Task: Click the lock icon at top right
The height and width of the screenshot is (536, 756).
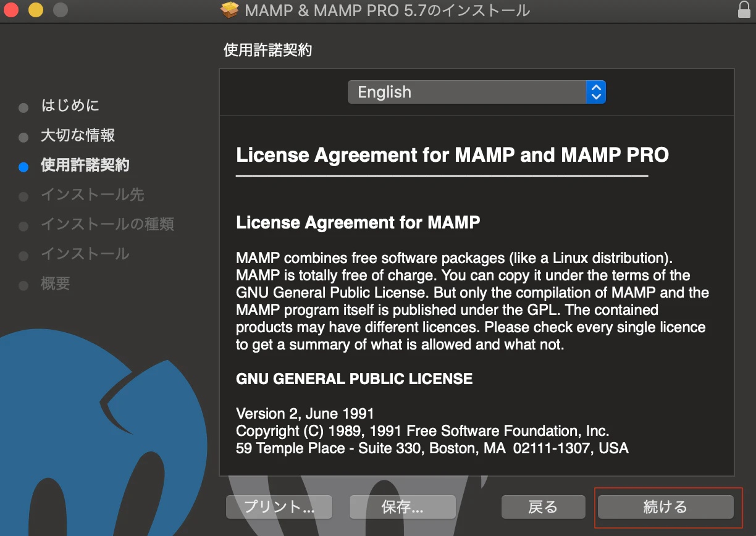Action: pyautogui.click(x=745, y=10)
